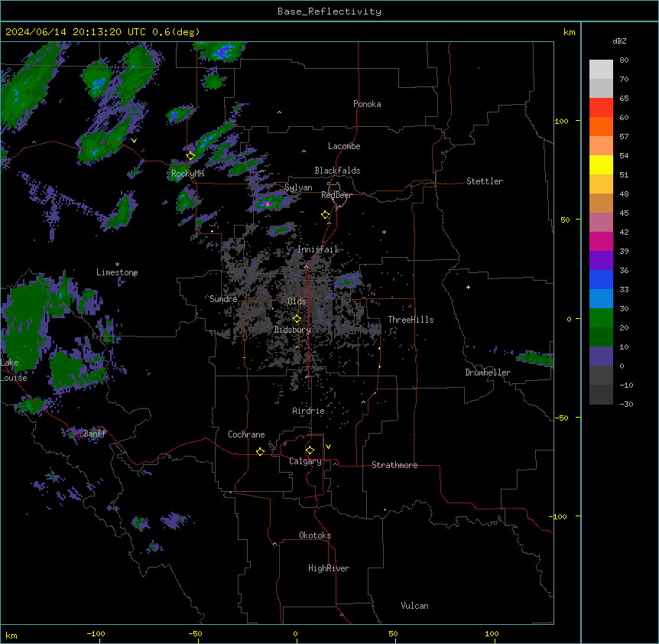This screenshot has height=644, width=659.
Task: Select the yellow diamond marker between Olds and Didsbury
Action: coord(297,319)
